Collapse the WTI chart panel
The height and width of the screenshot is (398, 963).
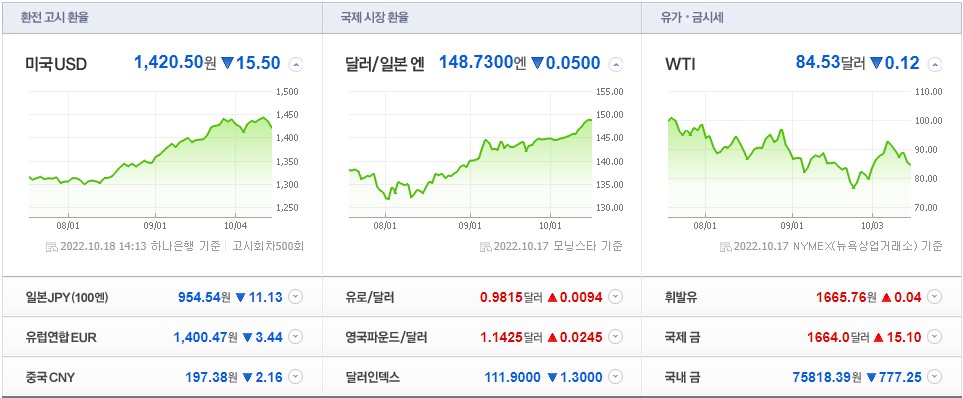pyautogui.click(x=935, y=64)
